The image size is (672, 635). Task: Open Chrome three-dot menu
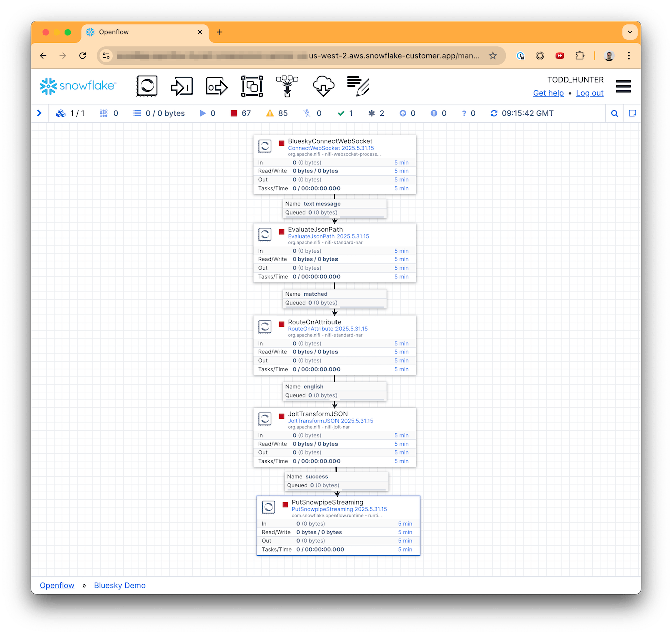pyautogui.click(x=629, y=56)
